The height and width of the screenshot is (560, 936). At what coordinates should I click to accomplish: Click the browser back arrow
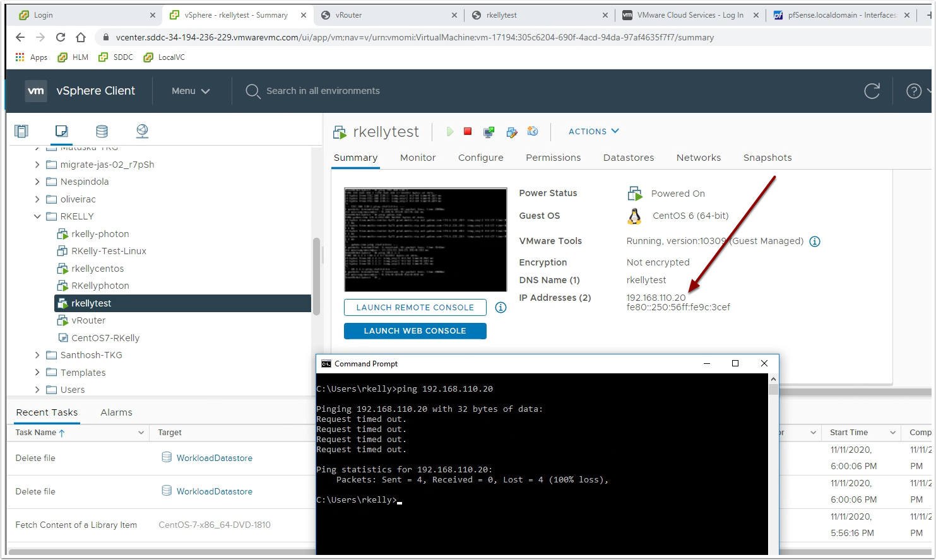20,37
